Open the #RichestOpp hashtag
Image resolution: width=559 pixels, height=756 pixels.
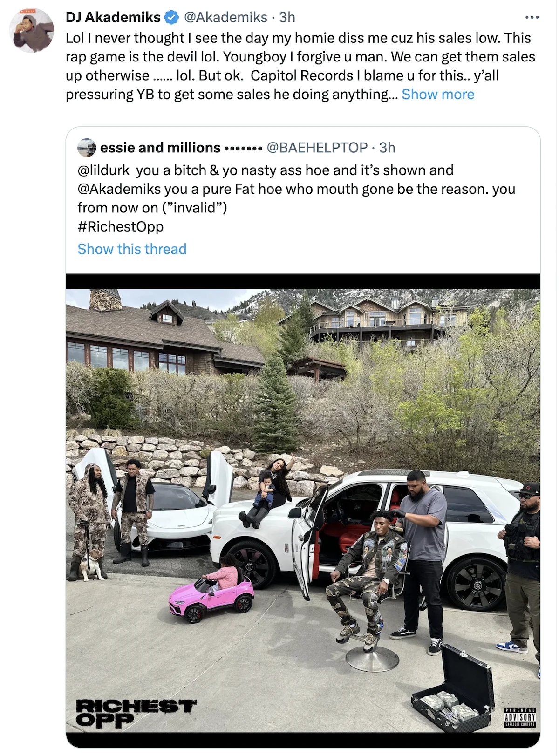click(121, 227)
